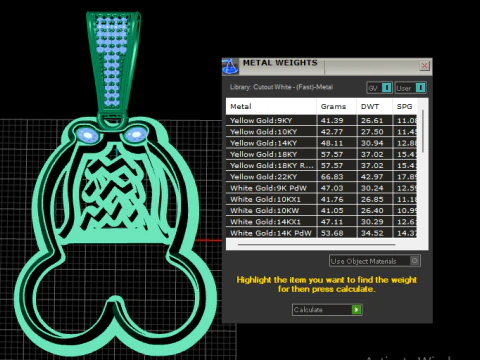Click the 34.52 DWT value
Screen dimensions: 480x360
pos(372,233)
